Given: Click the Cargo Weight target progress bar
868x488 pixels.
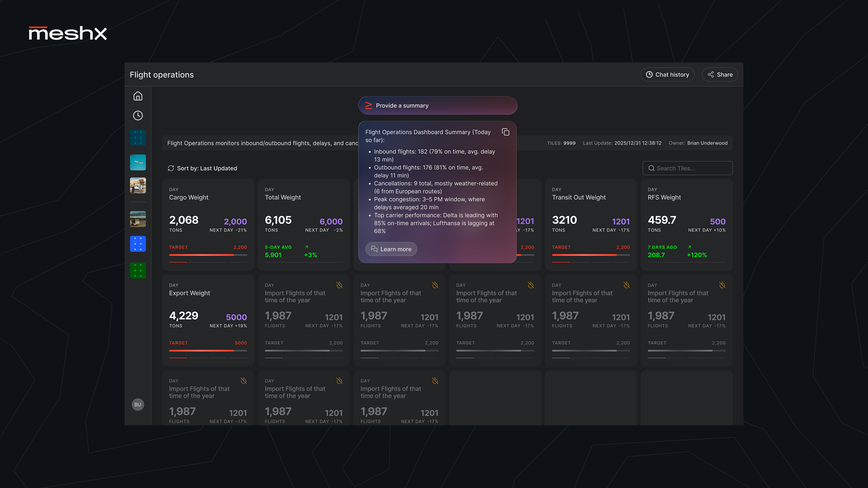Looking at the screenshot, I should point(208,255).
